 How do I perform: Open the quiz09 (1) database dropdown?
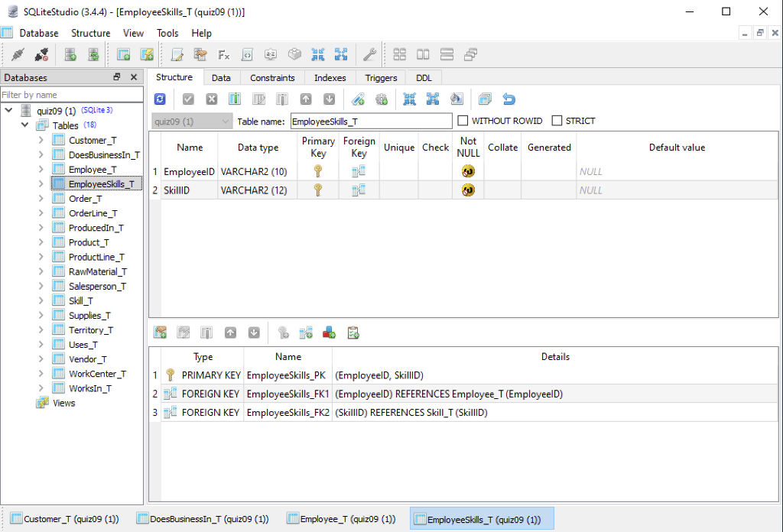(192, 122)
